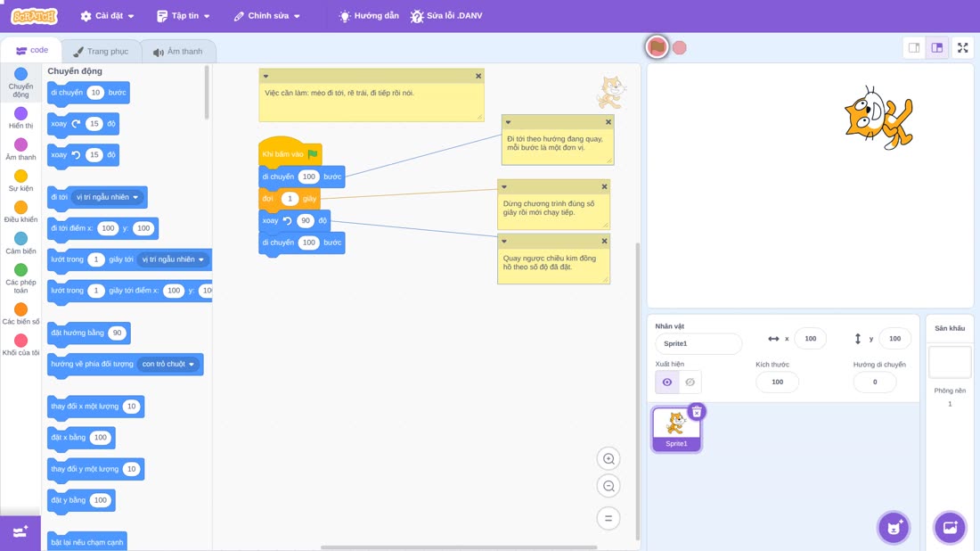Choose a new sprite with cat button

(894, 527)
